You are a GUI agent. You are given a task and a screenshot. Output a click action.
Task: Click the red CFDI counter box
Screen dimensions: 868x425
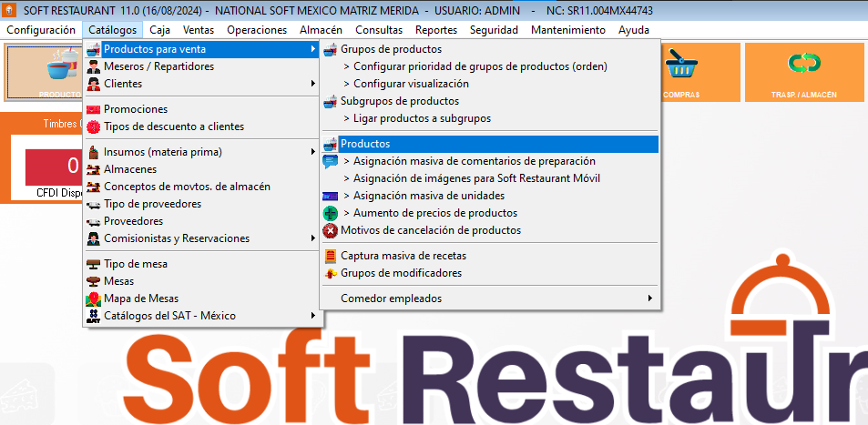[53, 166]
